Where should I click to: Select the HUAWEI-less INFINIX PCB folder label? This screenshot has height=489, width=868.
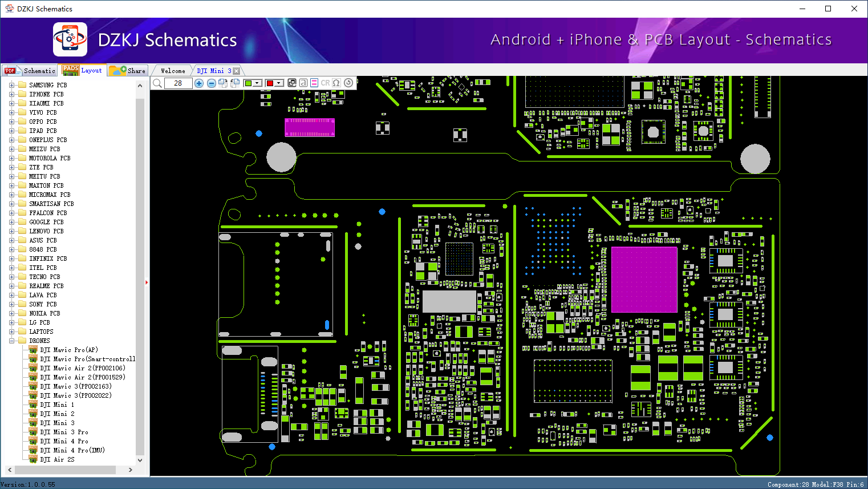pos(48,258)
